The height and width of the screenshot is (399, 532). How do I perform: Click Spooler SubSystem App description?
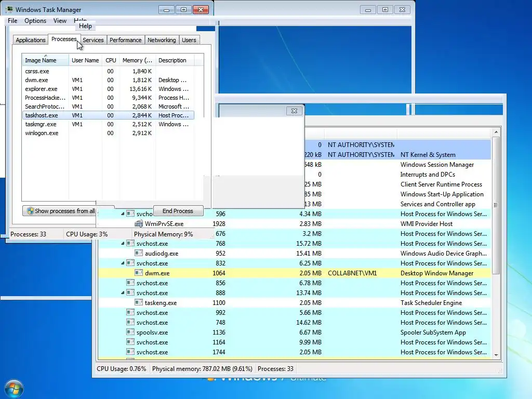pyautogui.click(x=433, y=332)
